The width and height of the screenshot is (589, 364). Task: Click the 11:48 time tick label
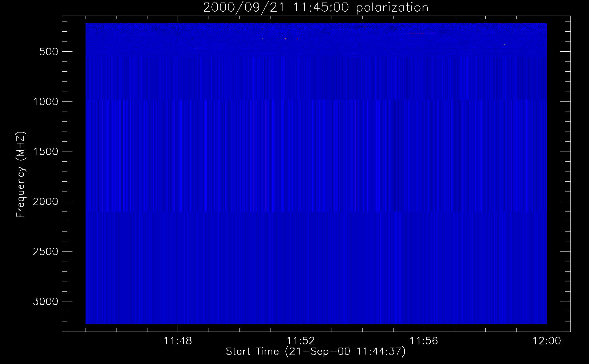tap(178, 341)
